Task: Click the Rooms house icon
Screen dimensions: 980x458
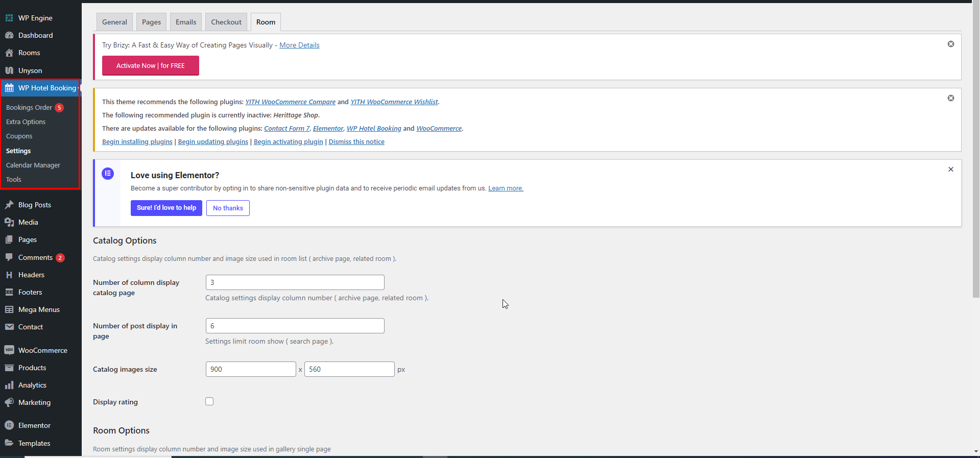Action: [9, 53]
